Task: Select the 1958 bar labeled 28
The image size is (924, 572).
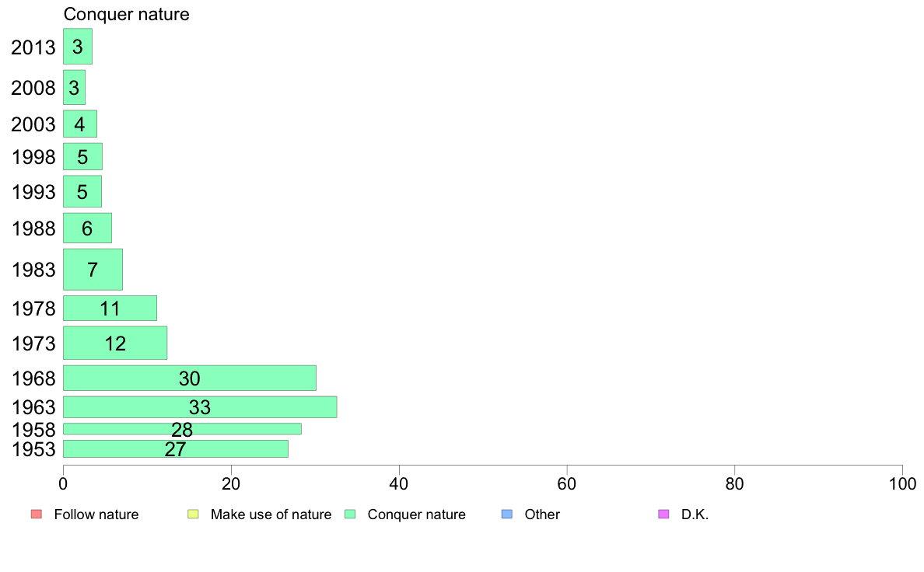Action: click(x=182, y=429)
